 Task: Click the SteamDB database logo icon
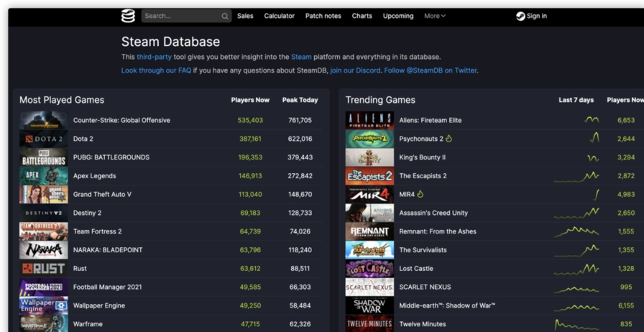point(128,16)
